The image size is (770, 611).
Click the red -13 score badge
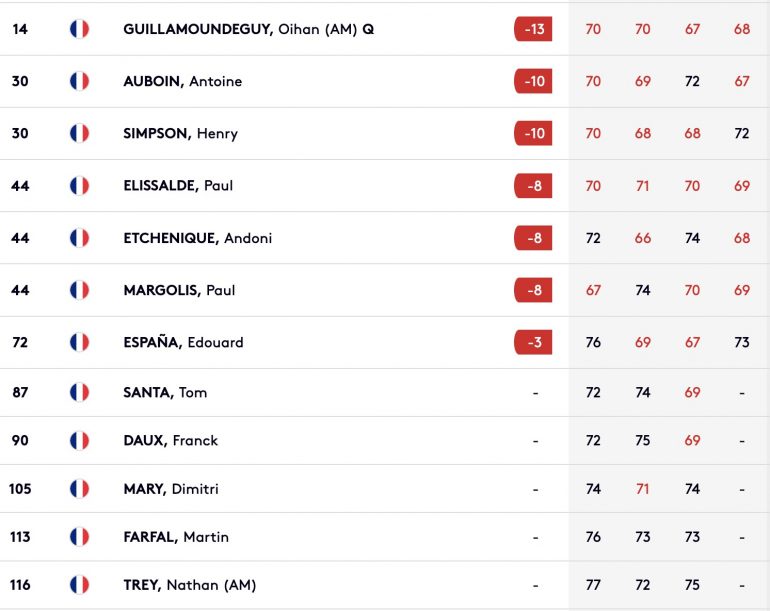pos(533,29)
